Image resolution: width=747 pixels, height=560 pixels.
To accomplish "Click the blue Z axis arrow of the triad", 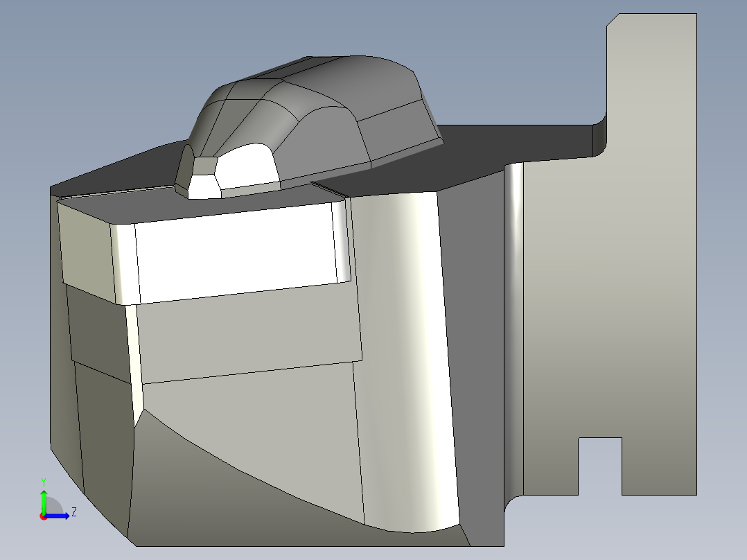I will tap(58, 516).
